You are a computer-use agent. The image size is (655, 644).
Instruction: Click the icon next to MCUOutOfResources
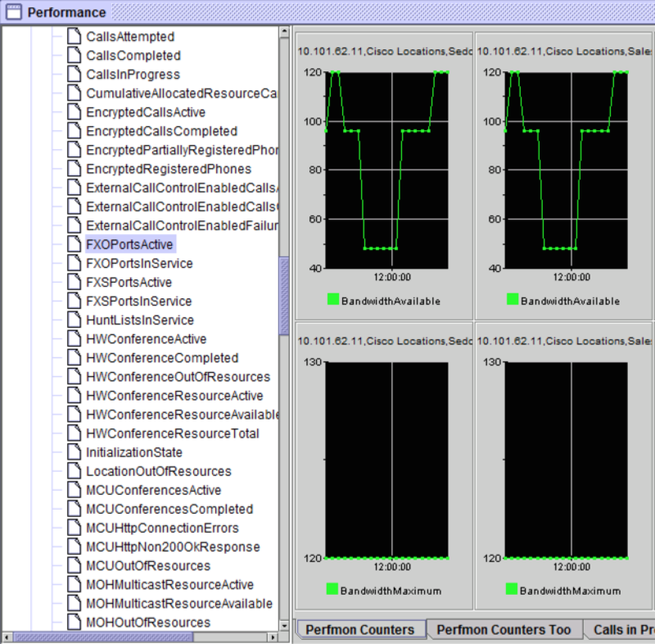click(x=75, y=565)
